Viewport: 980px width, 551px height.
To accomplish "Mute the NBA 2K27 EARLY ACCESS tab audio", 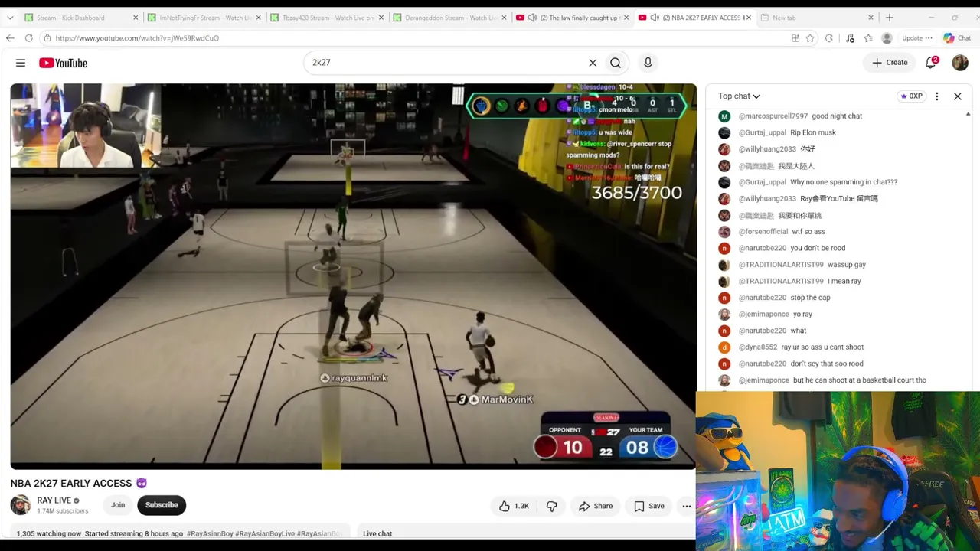I will pos(655,18).
